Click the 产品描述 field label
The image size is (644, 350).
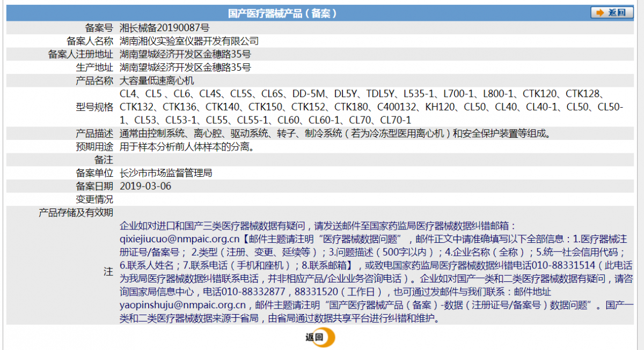94,133
